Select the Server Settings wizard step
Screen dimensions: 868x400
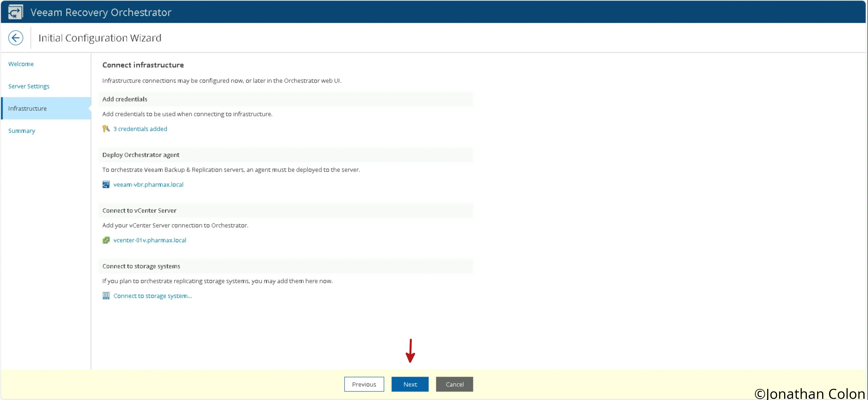[29, 86]
